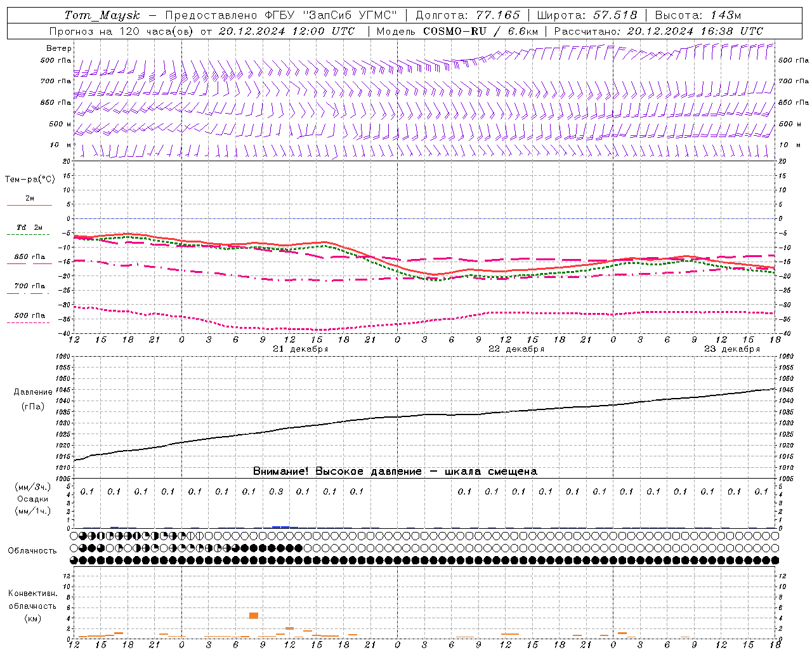The image size is (812, 650).
Task: Click the Тем-ра(°C) axis title
Action: click(30, 180)
